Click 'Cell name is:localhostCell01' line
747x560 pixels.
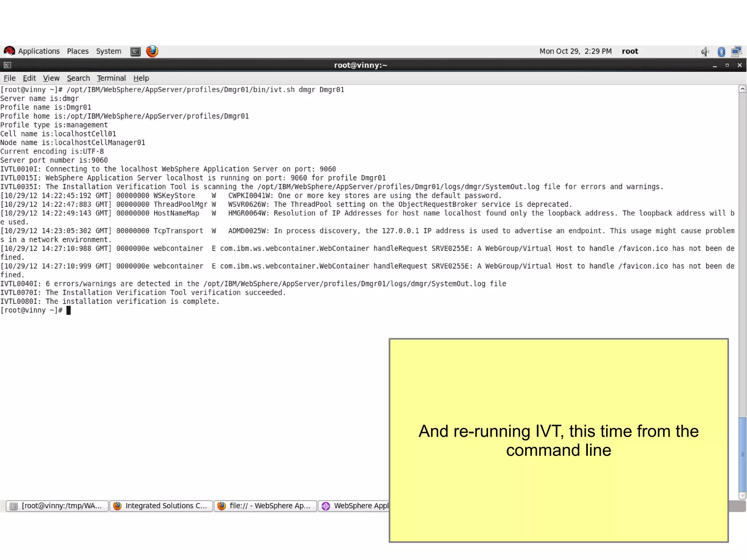[58, 134]
